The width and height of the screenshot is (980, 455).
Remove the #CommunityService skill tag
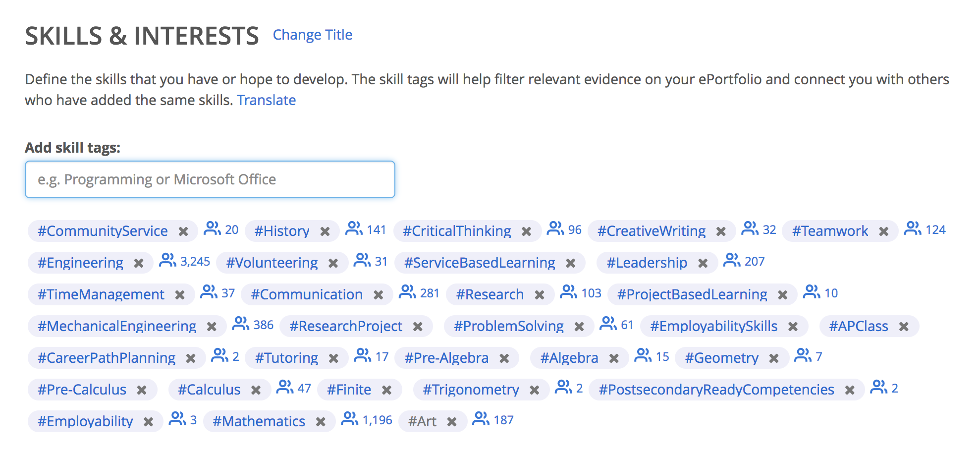tap(183, 231)
